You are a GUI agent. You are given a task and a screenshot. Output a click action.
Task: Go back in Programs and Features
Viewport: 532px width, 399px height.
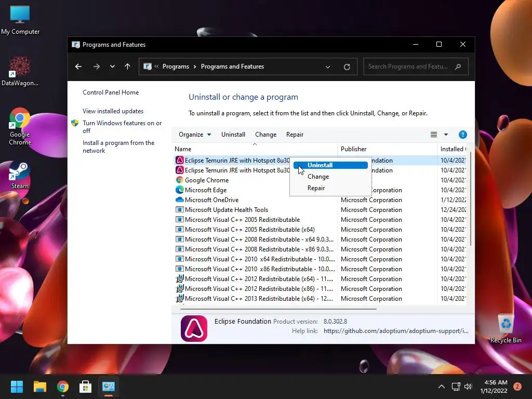[x=78, y=66]
